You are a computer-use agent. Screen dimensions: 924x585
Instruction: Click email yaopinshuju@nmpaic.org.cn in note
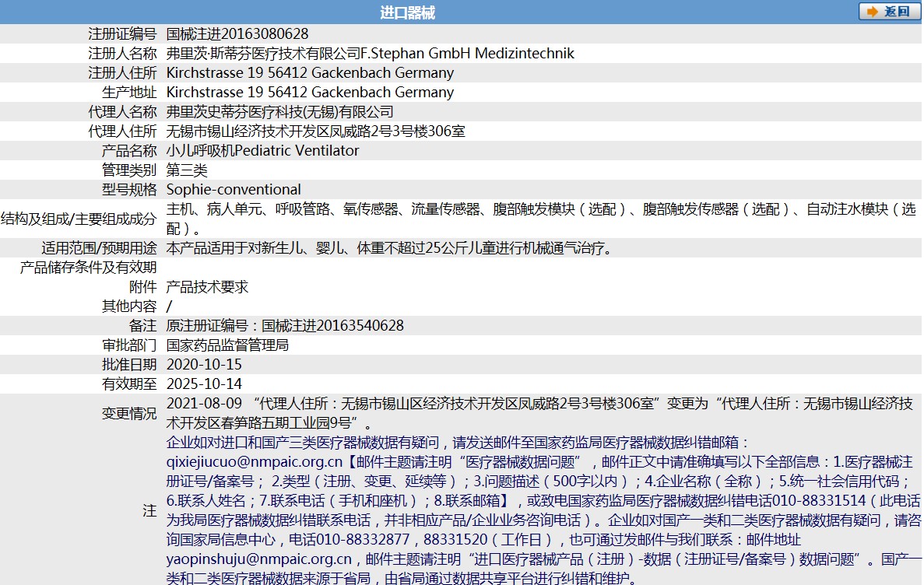pos(258,559)
